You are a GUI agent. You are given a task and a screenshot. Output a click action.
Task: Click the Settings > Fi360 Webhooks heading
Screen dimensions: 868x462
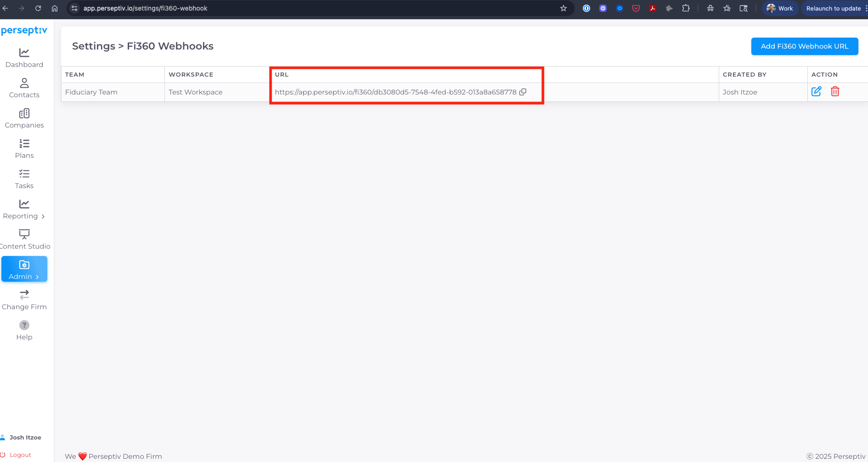tap(143, 46)
